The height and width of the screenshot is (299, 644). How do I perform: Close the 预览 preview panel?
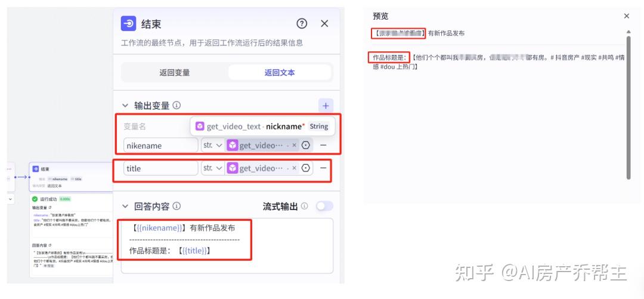point(626,16)
